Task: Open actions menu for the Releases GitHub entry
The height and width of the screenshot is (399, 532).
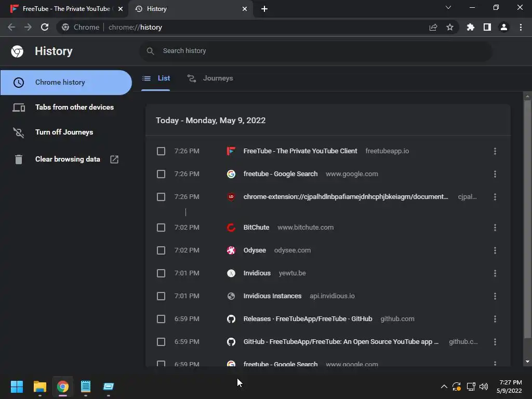Action: (495, 319)
